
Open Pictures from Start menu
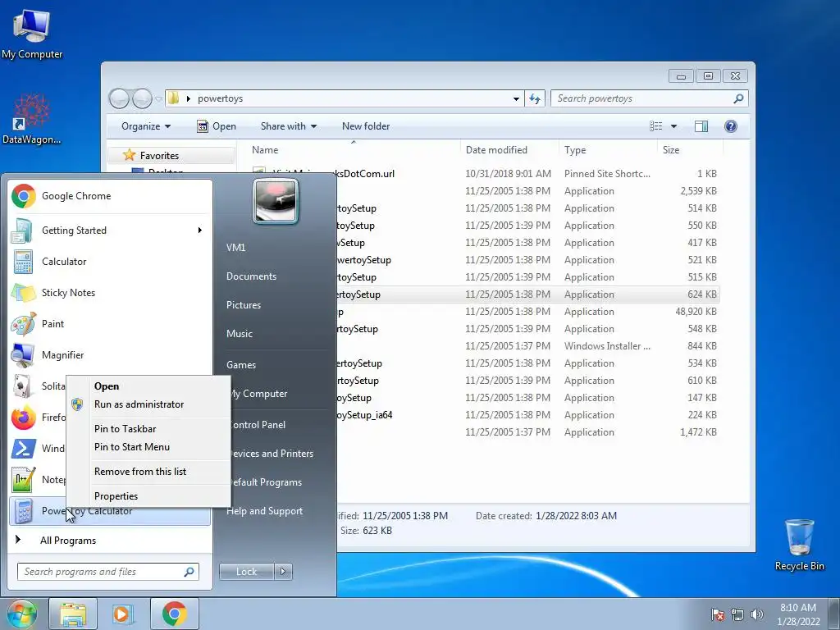point(243,305)
